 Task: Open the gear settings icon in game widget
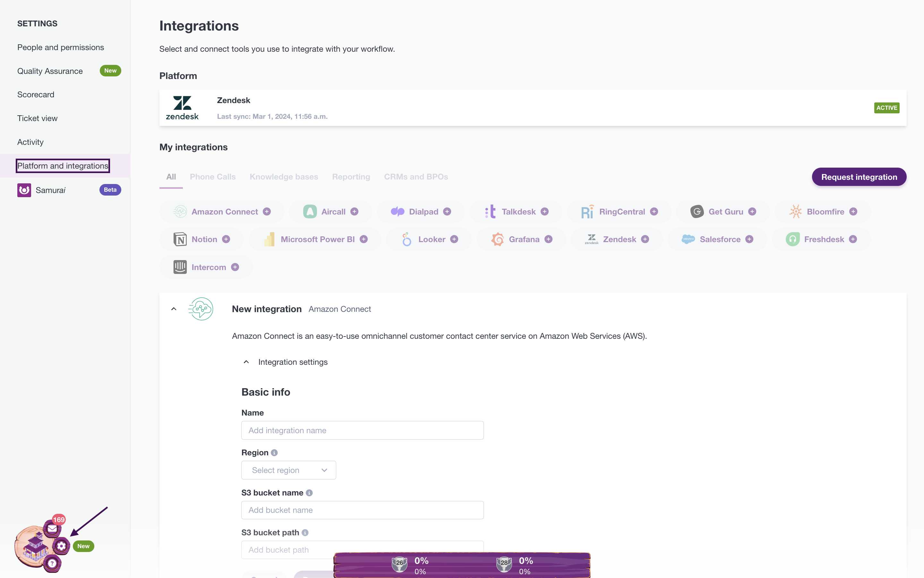coord(61,546)
